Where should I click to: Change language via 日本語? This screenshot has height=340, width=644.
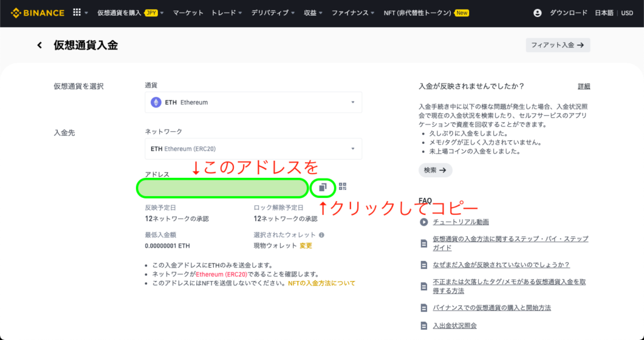coord(604,13)
